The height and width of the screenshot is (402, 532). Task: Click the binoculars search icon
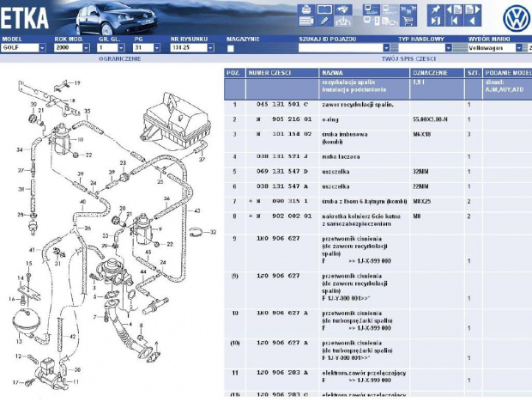[343, 9]
